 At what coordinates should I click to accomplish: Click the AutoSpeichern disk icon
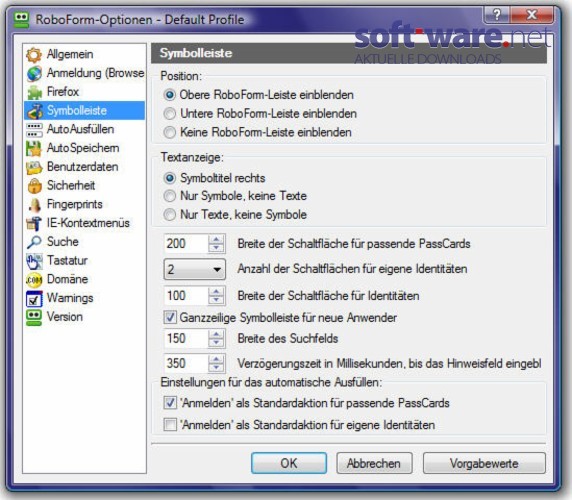coord(34,148)
